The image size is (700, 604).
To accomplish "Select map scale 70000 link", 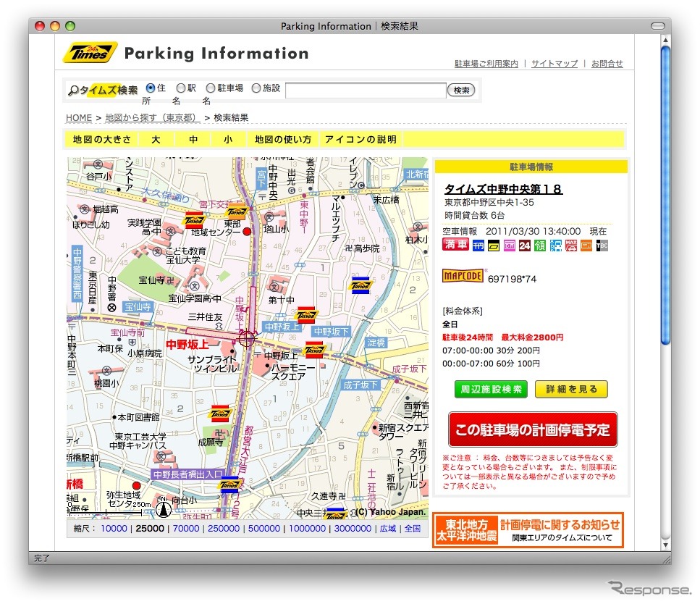I will [186, 529].
